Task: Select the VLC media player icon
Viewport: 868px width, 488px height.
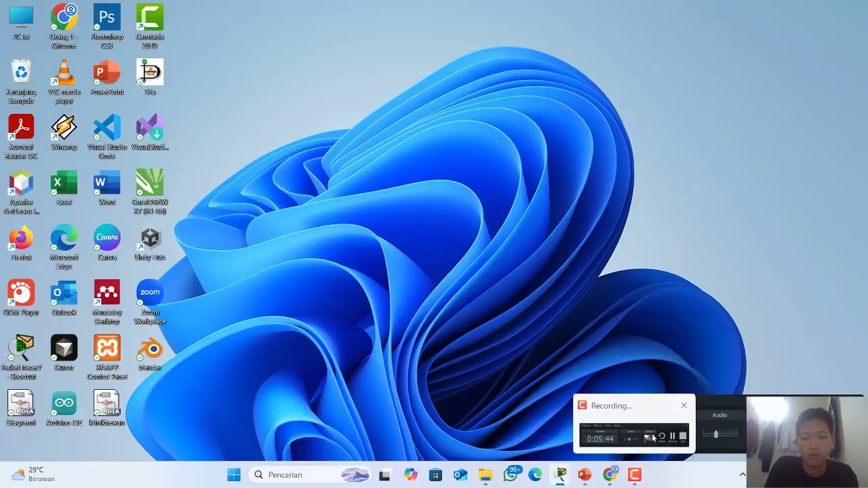Action: (64, 82)
